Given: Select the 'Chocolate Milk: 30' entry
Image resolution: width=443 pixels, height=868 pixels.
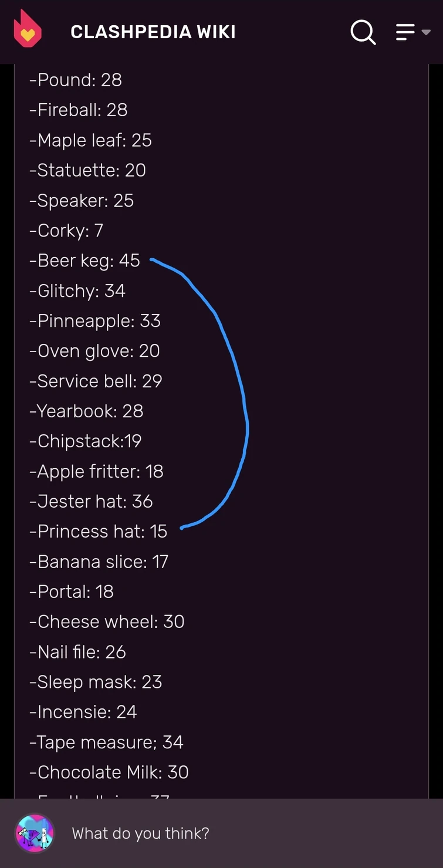Looking at the screenshot, I should coord(109,772).
